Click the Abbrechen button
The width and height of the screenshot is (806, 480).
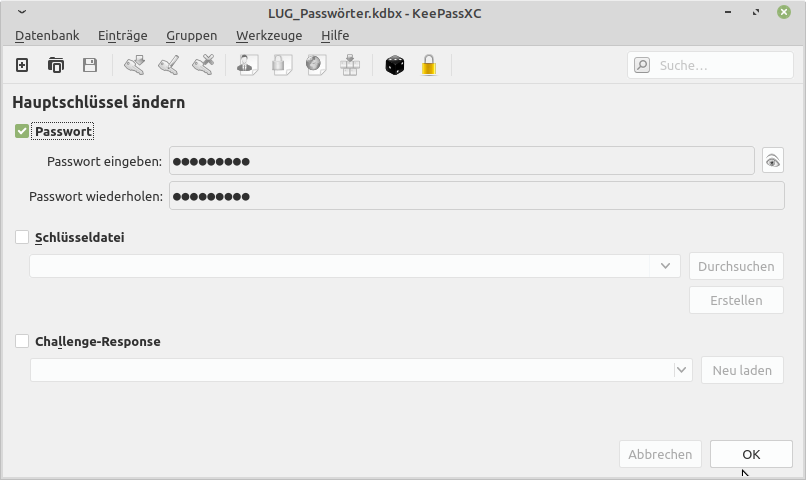pos(660,454)
